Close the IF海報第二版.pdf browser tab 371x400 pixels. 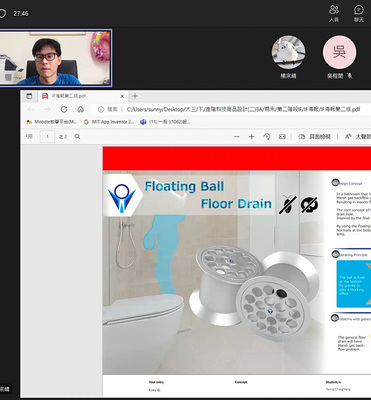point(122,96)
